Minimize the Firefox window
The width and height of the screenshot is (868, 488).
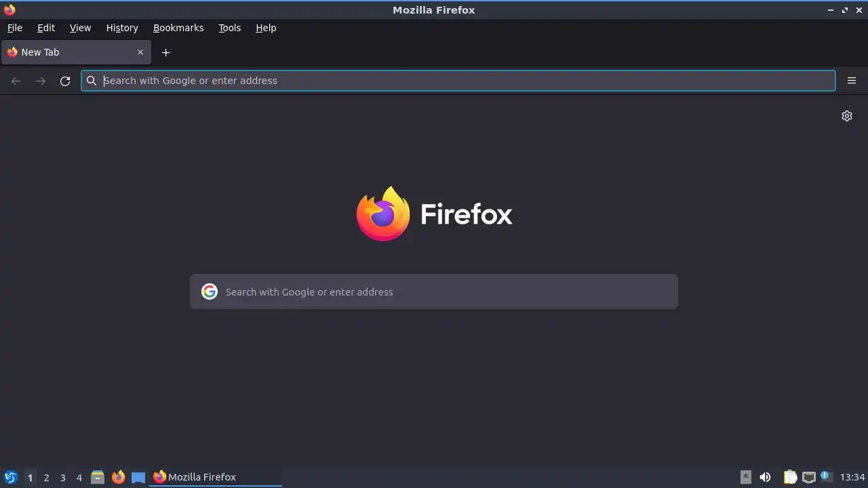pos(831,10)
